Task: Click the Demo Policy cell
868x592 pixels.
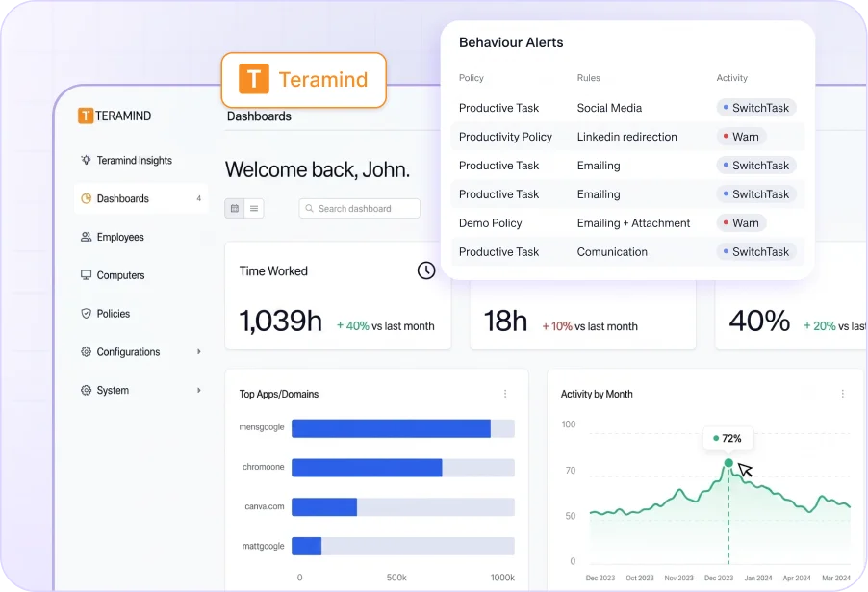Action: (x=491, y=223)
